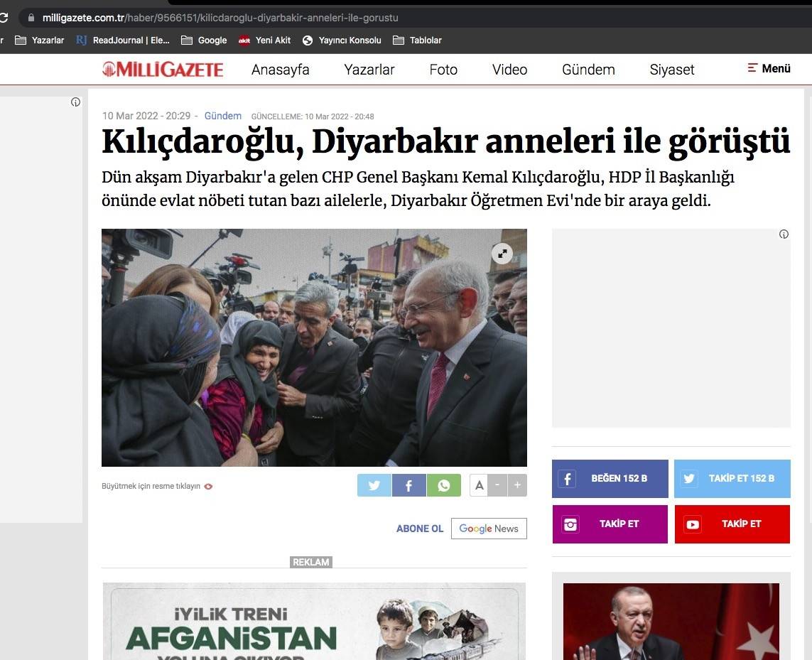Decrease font size with the minus control
Screen dimensions: 812x660
click(497, 485)
